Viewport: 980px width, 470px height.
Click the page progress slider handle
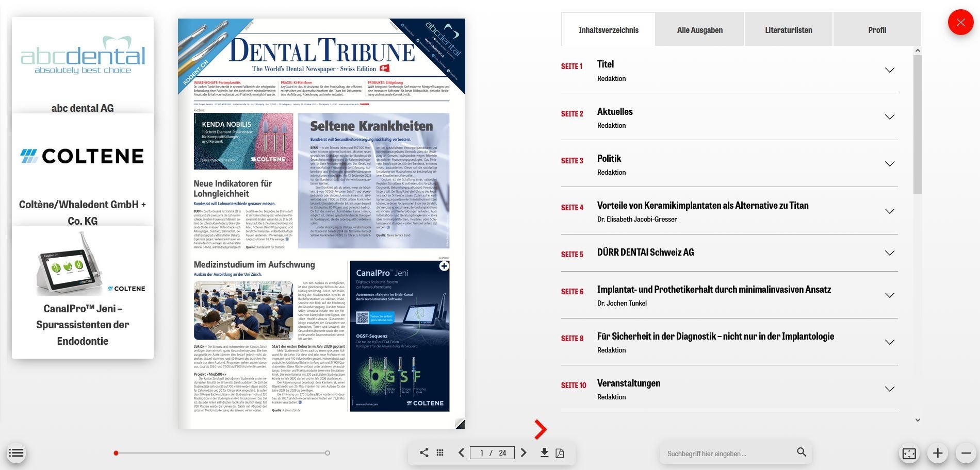(116, 453)
